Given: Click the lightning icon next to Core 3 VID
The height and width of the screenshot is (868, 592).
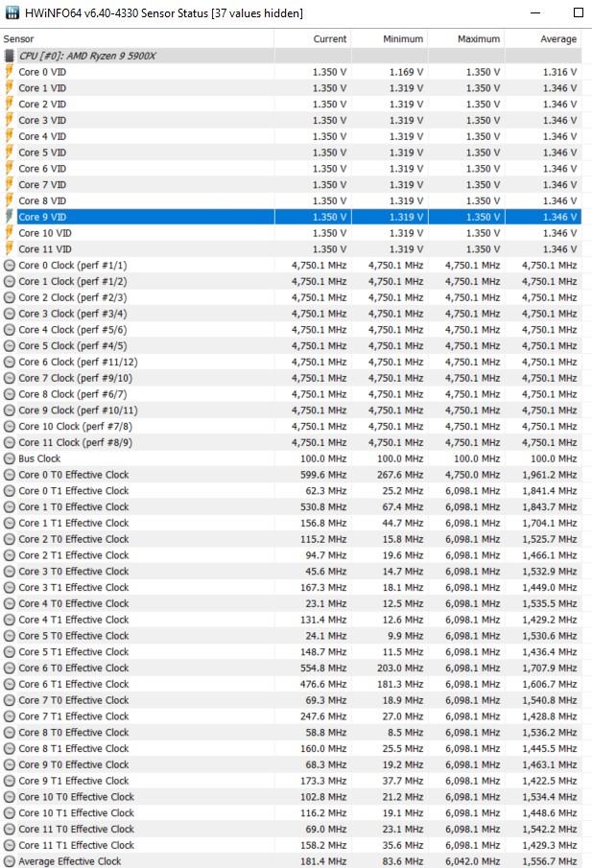Looking at the screenshot, I should [x=9, y=120].
